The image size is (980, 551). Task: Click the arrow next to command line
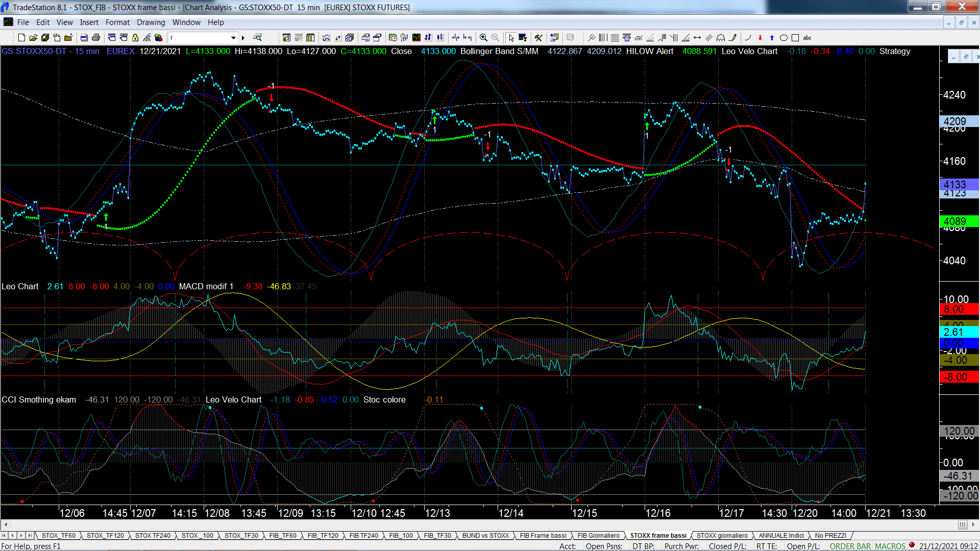[x=243, y=37]
